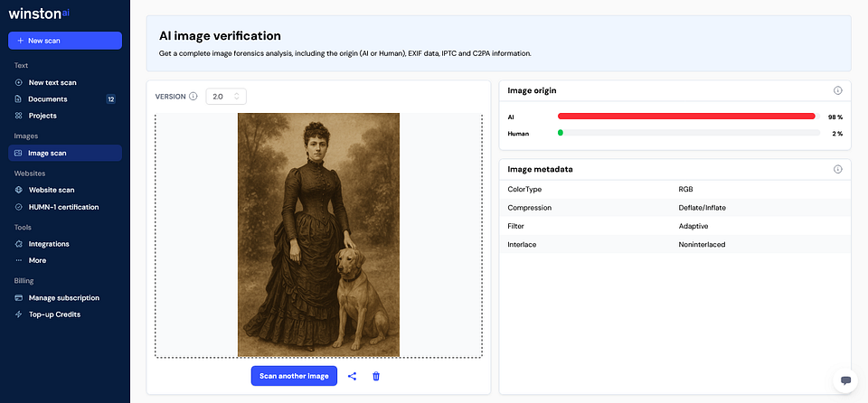
Task: Open the version 2.0 dropdown
Action: click(x=225, y=97)
